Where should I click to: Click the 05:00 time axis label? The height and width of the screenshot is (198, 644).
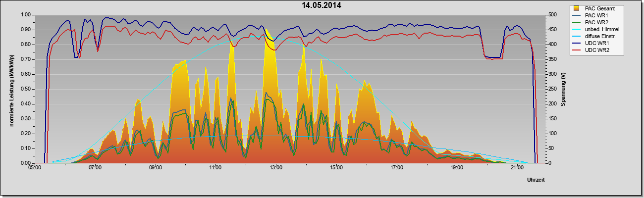[x=34, y=168]
